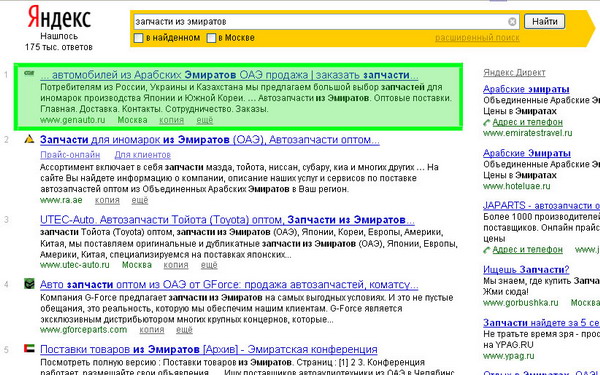
Task: Open the 'JAPARTS - автозапчасти' ad title
Action: click(x=541, y=205)
